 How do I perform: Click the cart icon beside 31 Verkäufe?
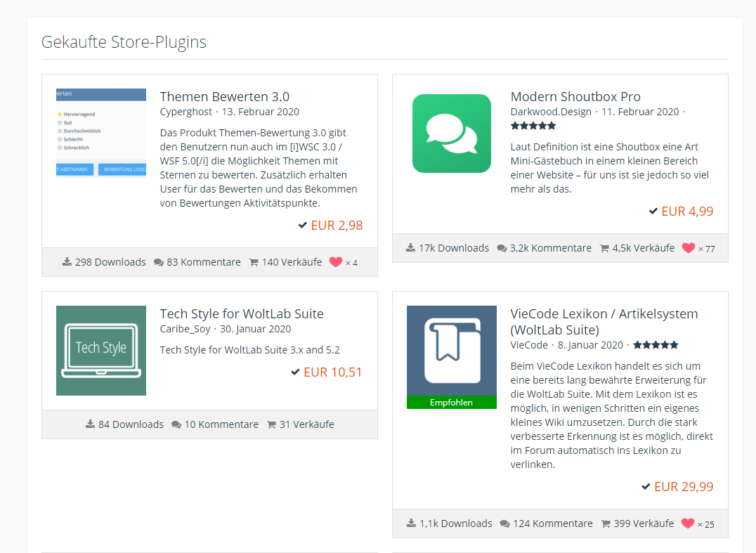(x=271, y=424)
